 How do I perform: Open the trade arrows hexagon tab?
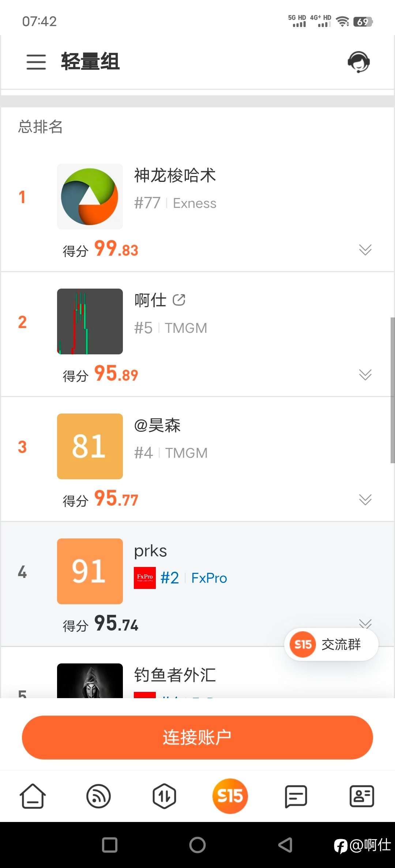[164, 796]
